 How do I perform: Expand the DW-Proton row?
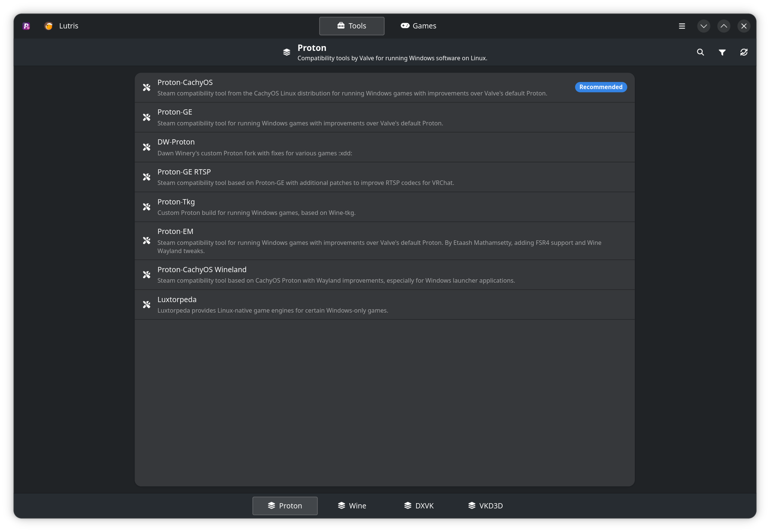click(385, 147)
